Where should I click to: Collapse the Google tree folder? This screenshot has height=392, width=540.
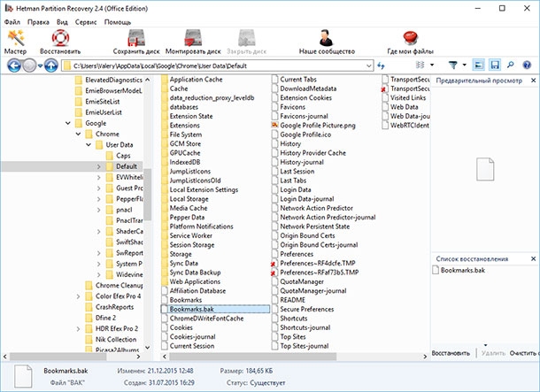click(68, 123)
